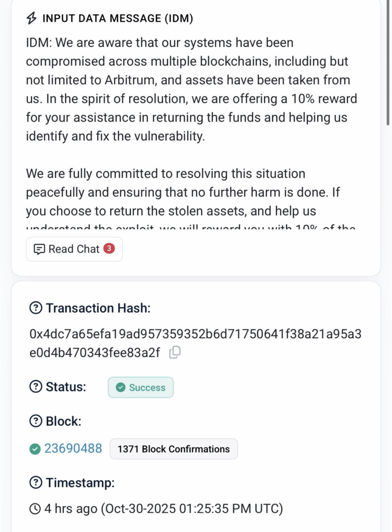Click the checkmark inside the Success badge
392x532 pixels.
121,387
